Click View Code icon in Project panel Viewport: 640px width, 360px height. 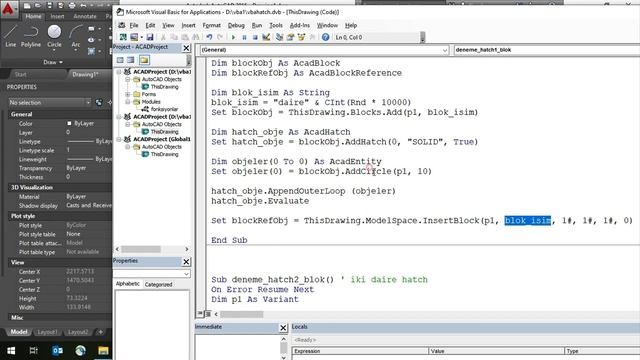[120, 60]
